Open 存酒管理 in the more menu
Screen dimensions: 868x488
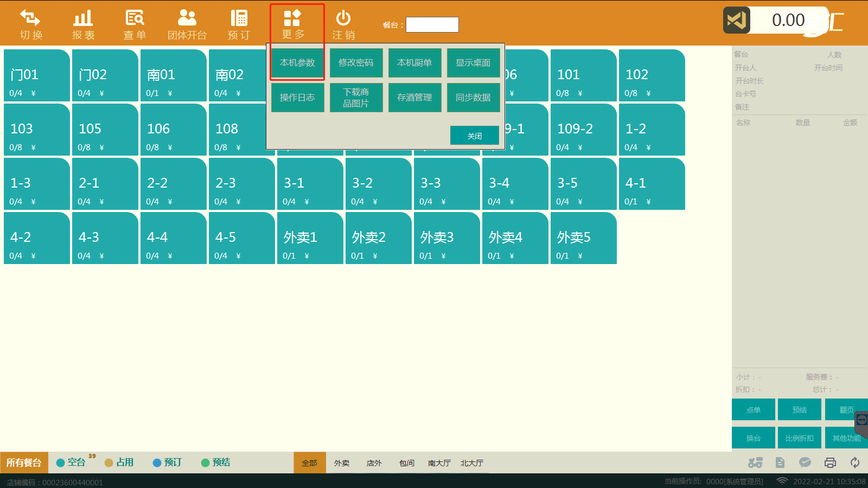[x=414, y=98]
